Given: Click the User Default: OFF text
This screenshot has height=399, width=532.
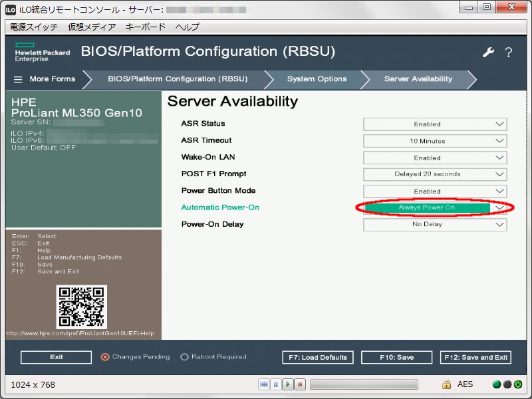Looking at the screenshot, I should tap(43, 148).
